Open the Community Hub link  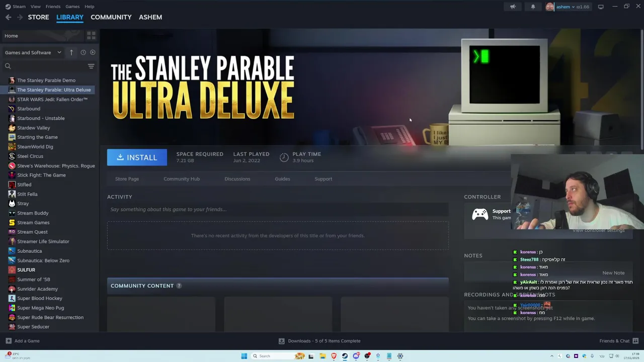(182, 179)
